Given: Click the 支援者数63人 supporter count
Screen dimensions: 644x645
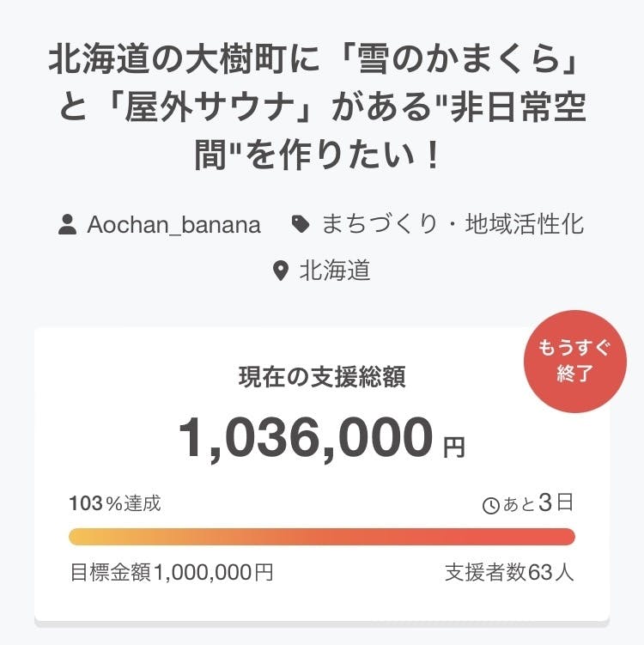Looking at the screenshot, I should coord(509,572).
